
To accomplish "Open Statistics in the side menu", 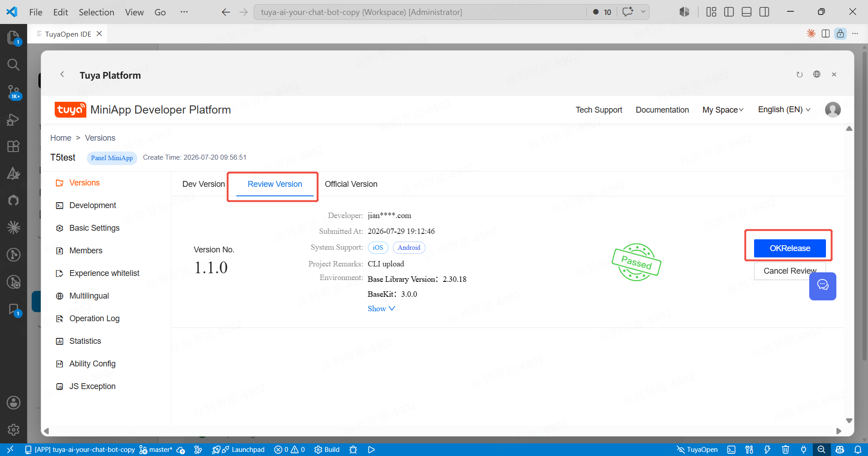I will click(85, 341).
